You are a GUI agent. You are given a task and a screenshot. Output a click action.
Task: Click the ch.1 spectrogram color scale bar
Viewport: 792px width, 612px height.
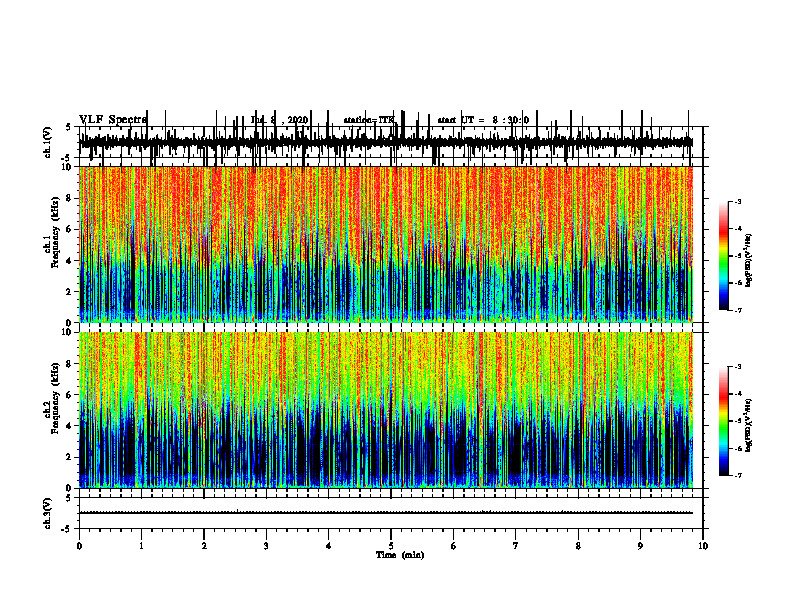[x=723, y=256]
